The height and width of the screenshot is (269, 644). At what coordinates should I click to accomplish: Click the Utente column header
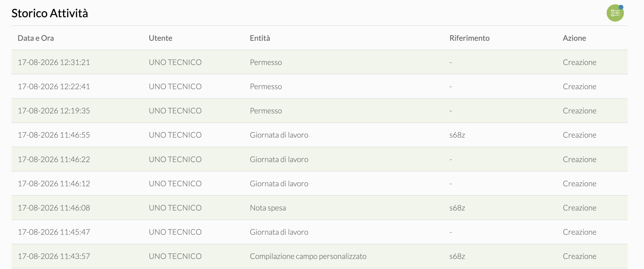pos(160,38)
